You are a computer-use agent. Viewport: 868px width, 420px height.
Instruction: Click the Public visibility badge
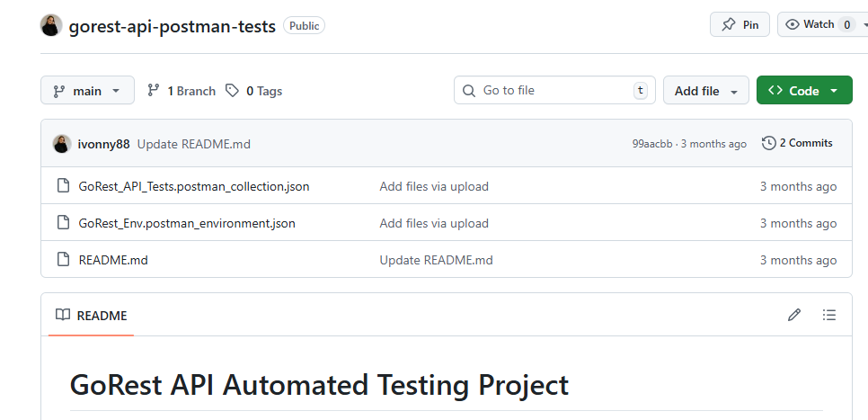pos(304,25)
